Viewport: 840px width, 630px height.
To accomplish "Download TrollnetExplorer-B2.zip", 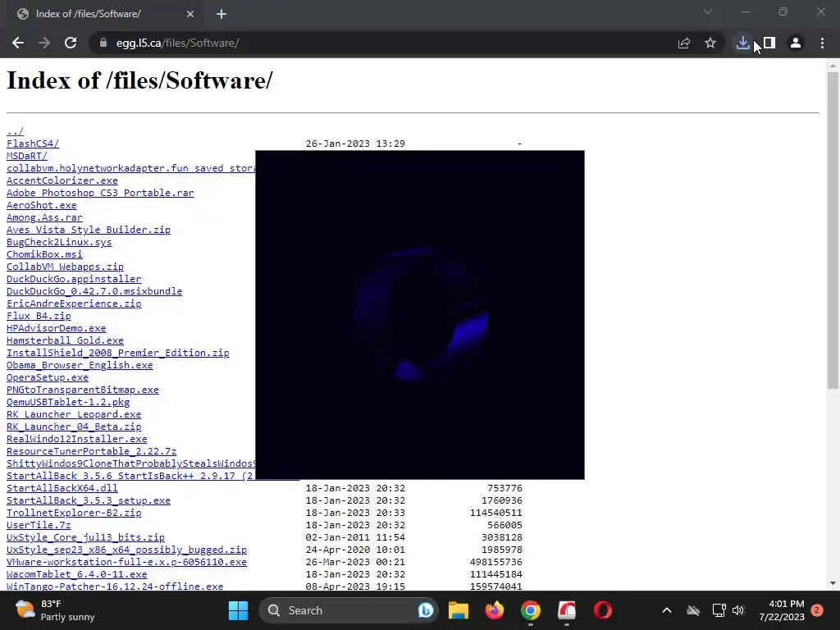I will pos(74,513).
